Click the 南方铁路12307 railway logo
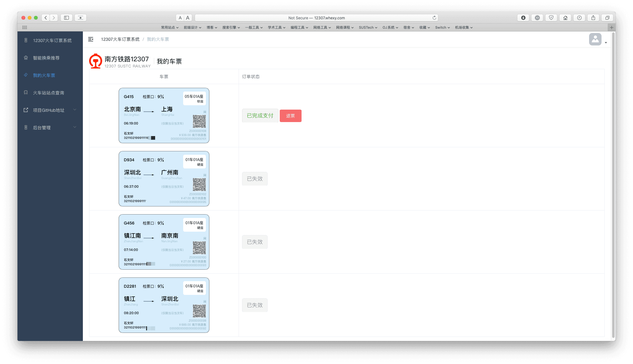The width and height of the screenshot is (633, 364). [x=95, y=61]
